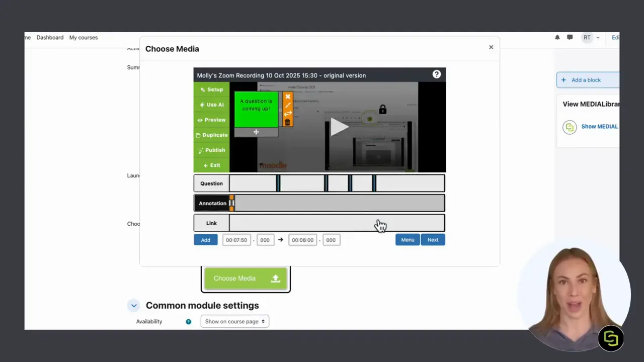Open the Dashboard nav link

(x=50, y=38)
